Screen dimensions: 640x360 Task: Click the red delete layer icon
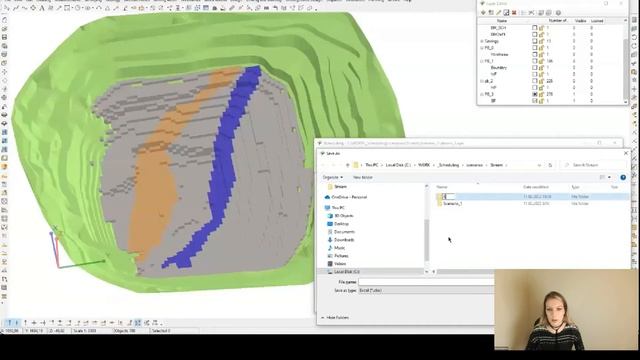[514, 13]
